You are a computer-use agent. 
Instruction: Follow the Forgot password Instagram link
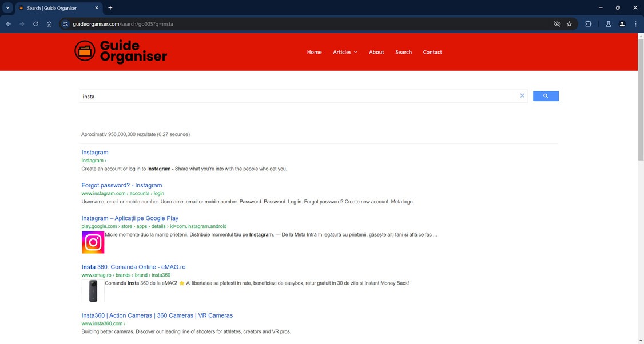point(121,185)
